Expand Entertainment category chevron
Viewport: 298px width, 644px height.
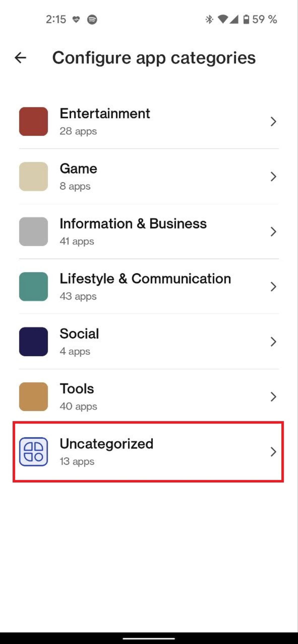point(273,122)
